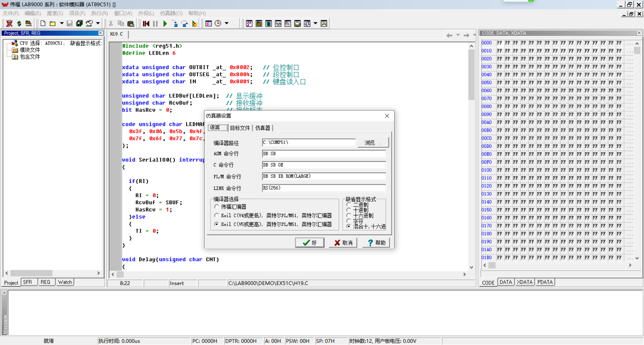Screen dimensions: 644x345
Task: Click the Pause execution icon
Action: (x=155, y=23)
